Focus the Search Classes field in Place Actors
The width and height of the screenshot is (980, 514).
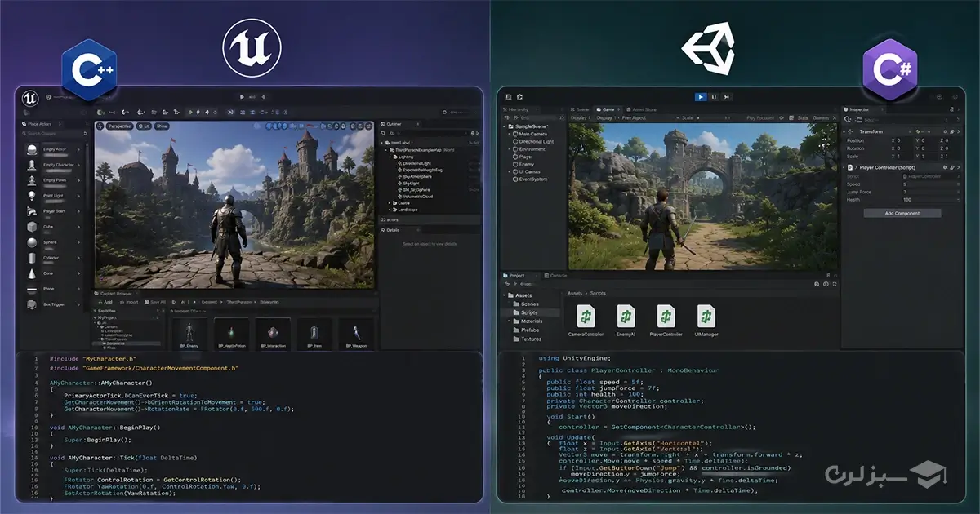tap(53, 133)
